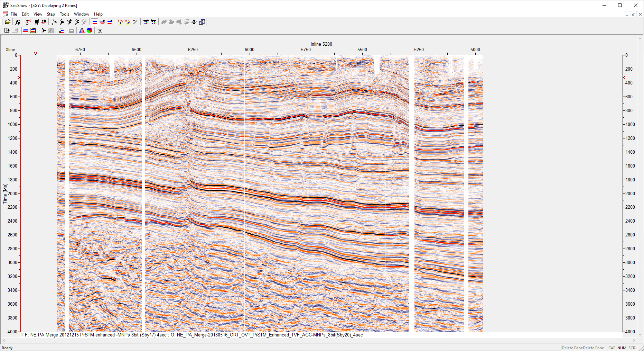Click the second-row wiggle trace icon
This screenshot has height=351, width=644.
[x=44, y=30]
